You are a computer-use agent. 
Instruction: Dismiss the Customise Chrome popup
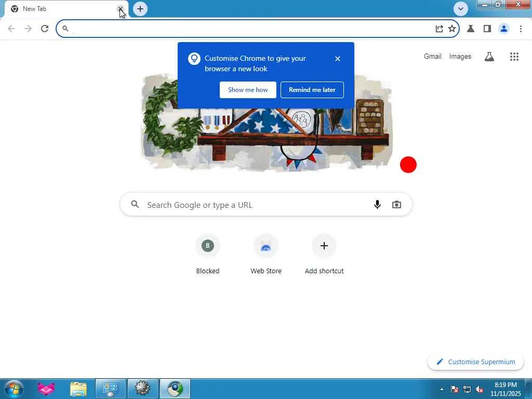pyautogui.click(x=338, y=59)
